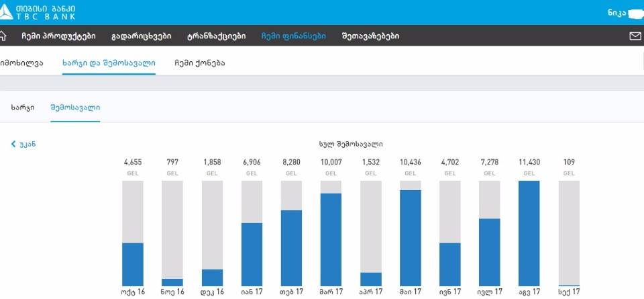Click the უკან back link

tap(23, 144)
